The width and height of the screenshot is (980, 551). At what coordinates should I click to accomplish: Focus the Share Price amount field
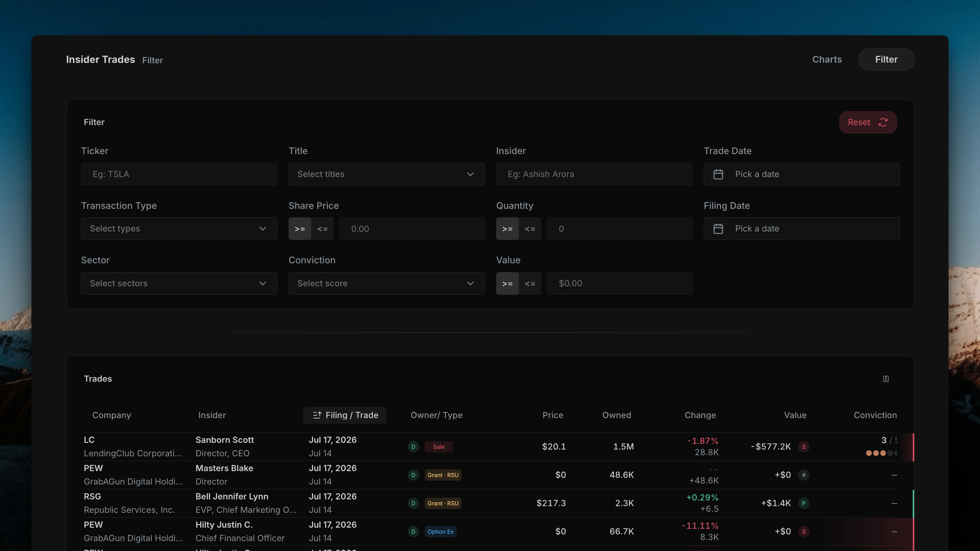(412, 229)
